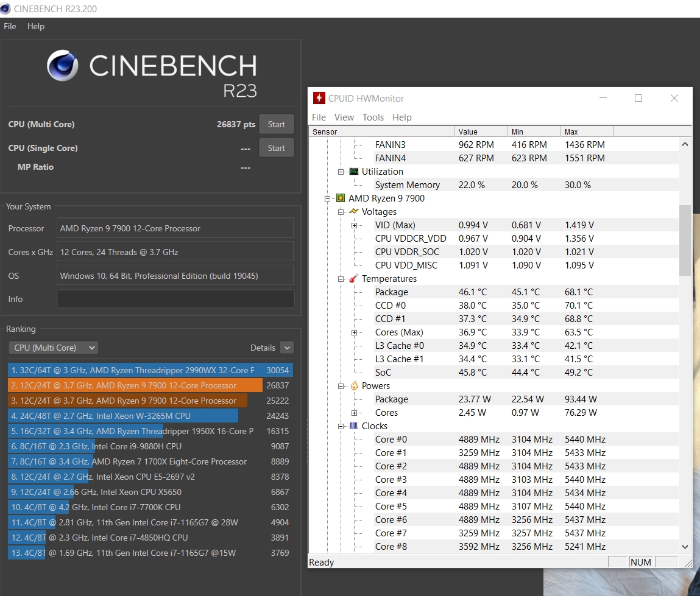Expand the VID (Max) voltage entry
The image size is (700, 596).
click(355, 225)
